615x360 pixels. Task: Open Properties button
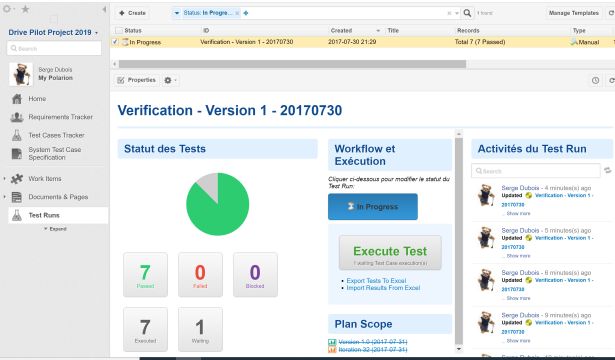point(137,80)
